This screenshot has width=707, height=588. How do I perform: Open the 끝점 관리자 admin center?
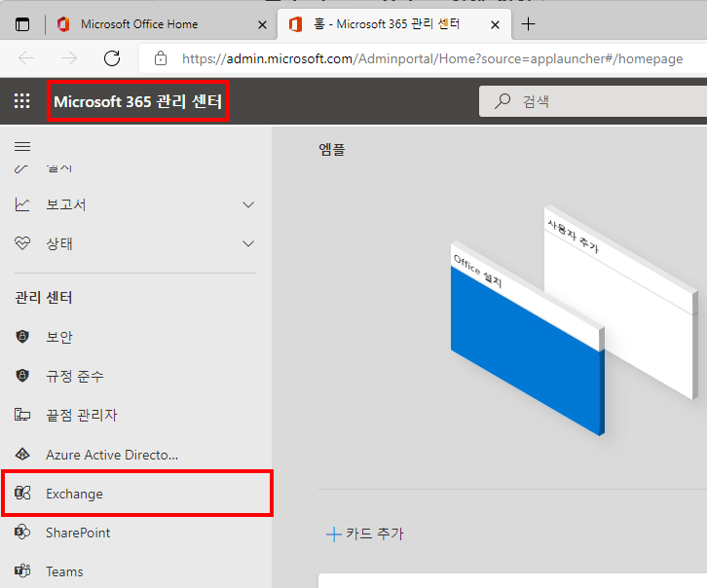(135, 415)
